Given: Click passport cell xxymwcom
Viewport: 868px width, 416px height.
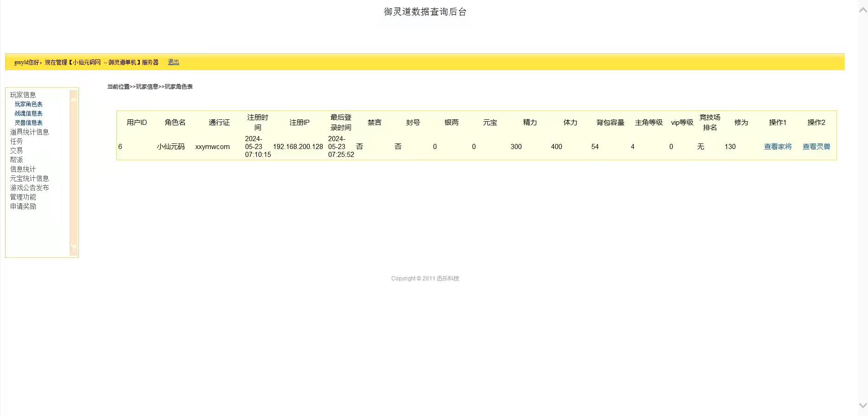Looking at the screenshot, I should pyautogui.click(x=213, y=147).
